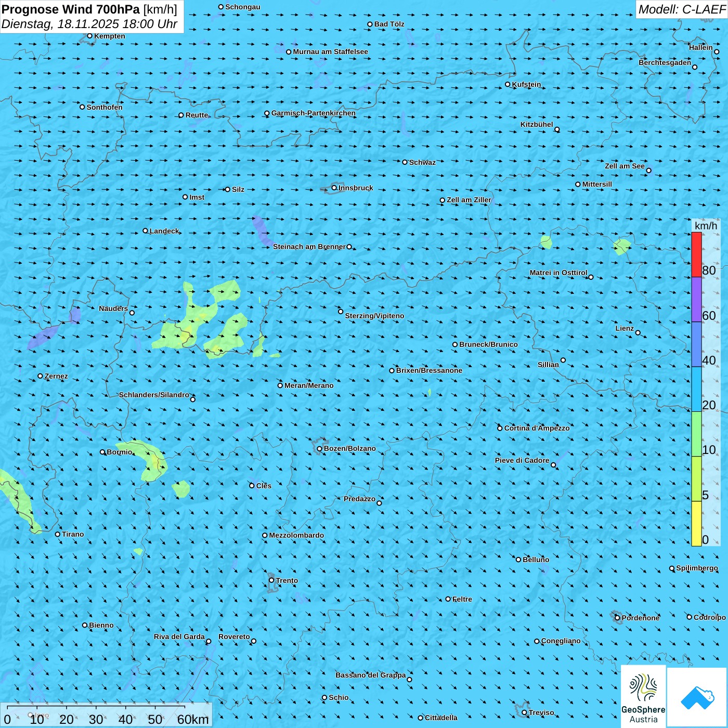Viewport: 728px width, 728px height.
Task: Click the yellow 0 km/h legend color
Action: (x=696, y=524)
